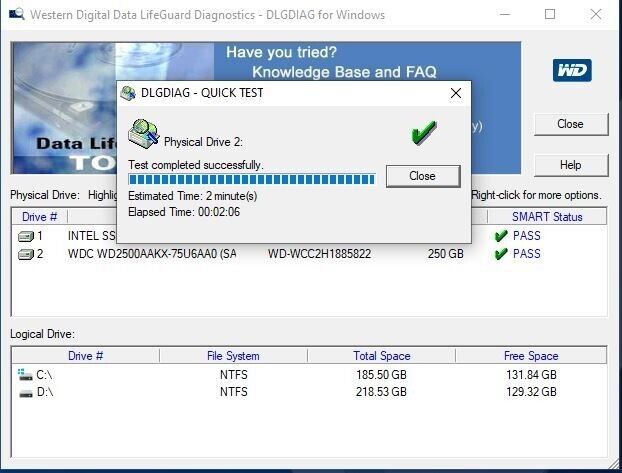Click 185.50 GB total space value

[x=381, y=375]
